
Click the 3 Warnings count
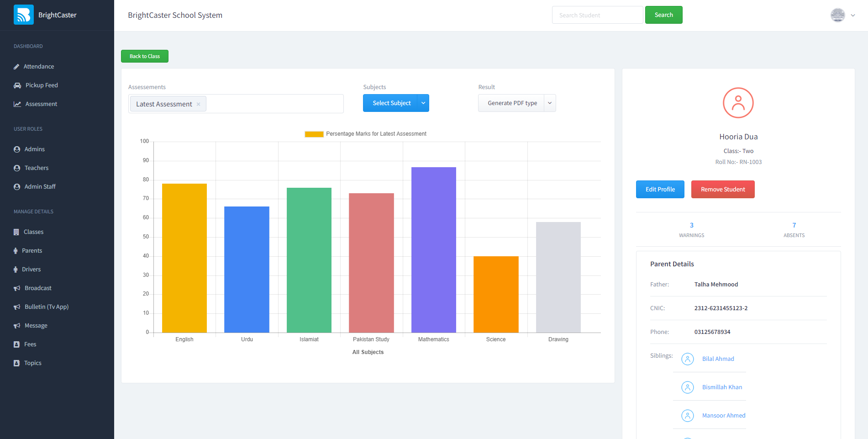click(x=692, y=225)
